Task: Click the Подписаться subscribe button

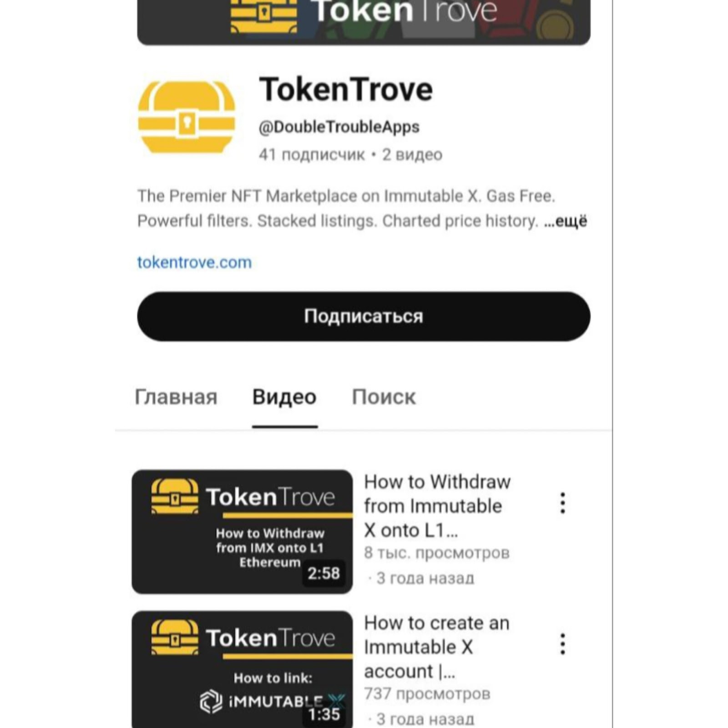Action: 364,316
